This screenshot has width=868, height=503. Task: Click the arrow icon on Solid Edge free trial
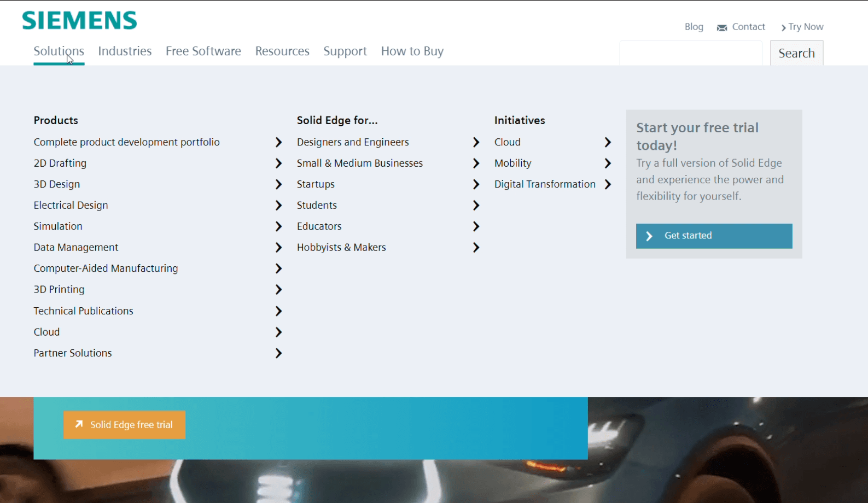click(79, 424)
